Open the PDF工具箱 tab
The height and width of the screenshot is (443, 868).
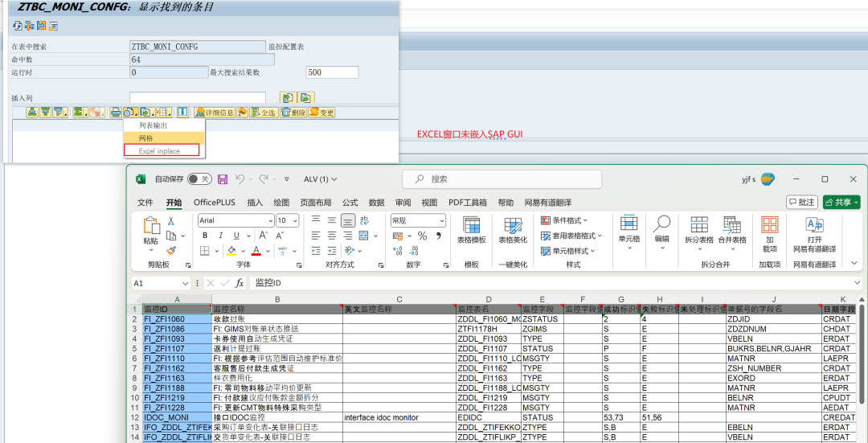[468, 203]
